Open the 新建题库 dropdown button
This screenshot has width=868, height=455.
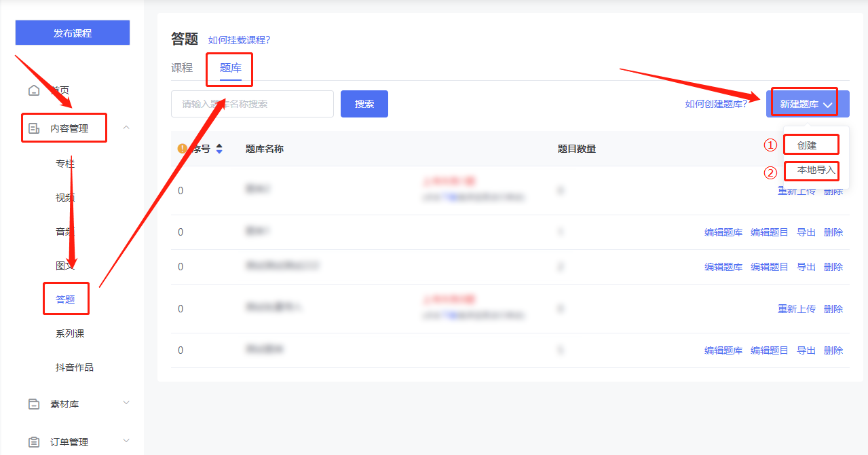pos(808,104)
